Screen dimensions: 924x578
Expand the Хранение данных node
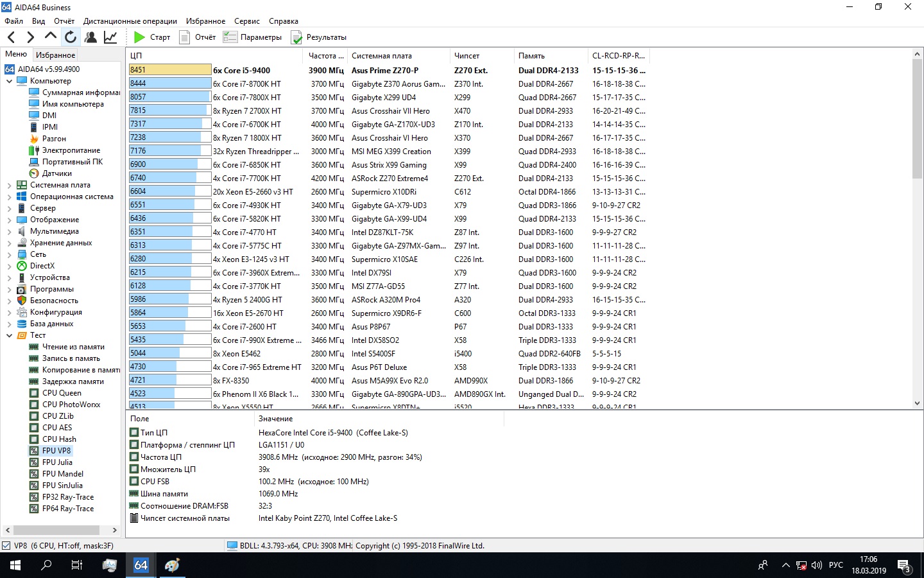(x=9, y=243)
